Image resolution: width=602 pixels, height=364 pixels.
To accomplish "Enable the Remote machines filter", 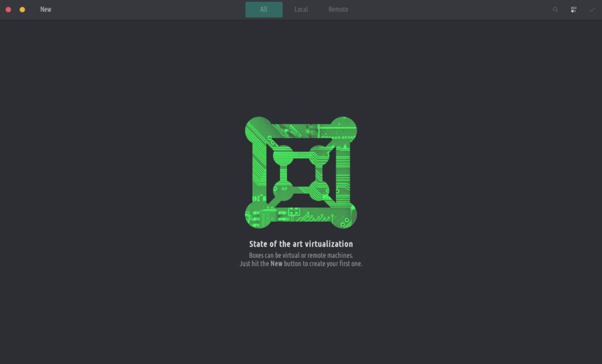I will click(338, 9).
